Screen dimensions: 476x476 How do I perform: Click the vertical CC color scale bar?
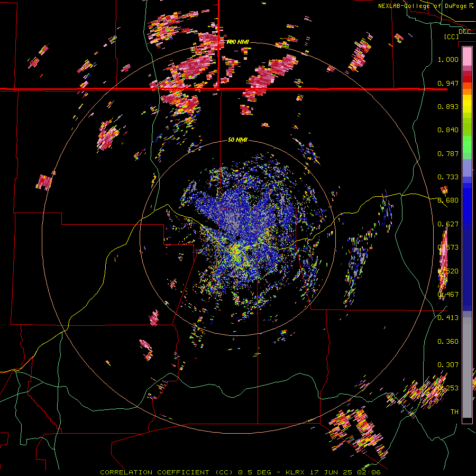[x=467, y=235]
